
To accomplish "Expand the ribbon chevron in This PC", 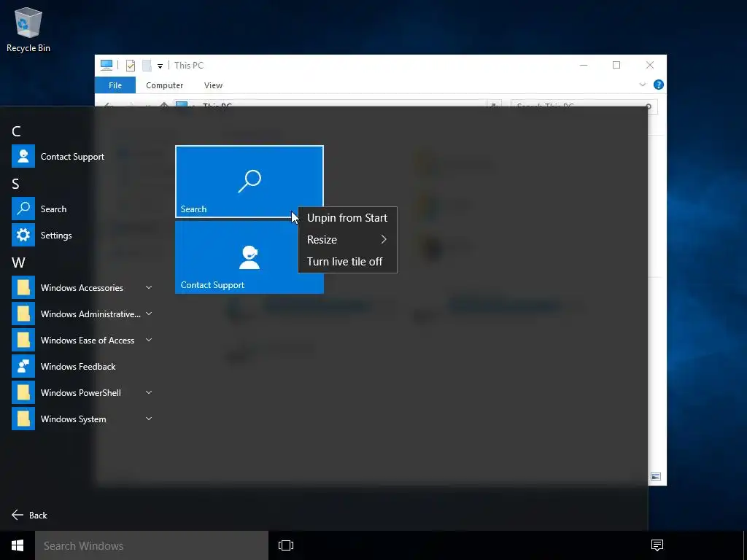I will coord(642,85).
